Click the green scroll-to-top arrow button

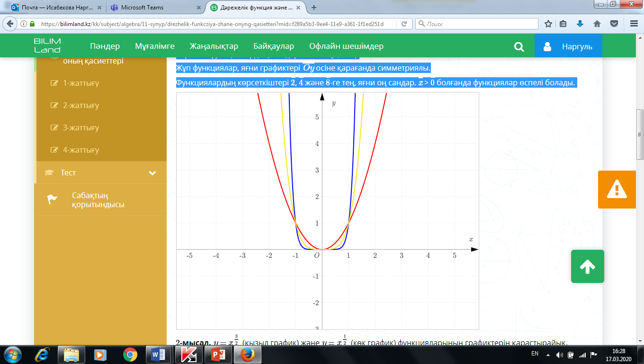pyautogui.click(x=587, y=266)
